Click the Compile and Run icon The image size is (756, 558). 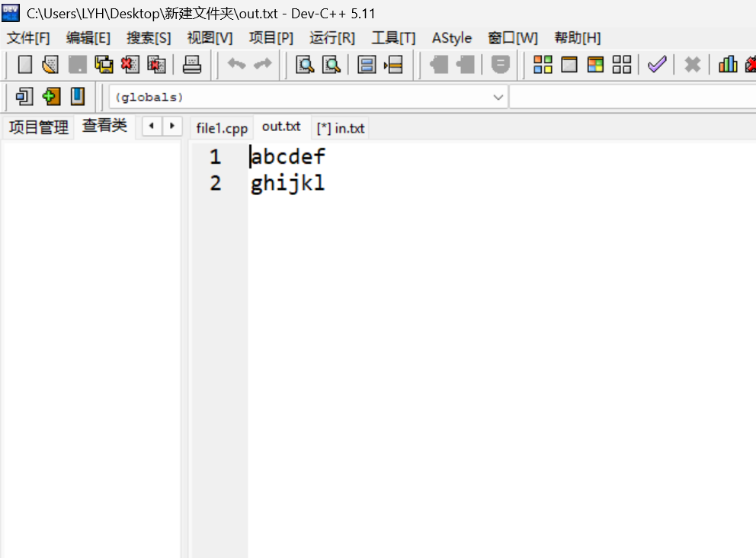tap(595, 64)
